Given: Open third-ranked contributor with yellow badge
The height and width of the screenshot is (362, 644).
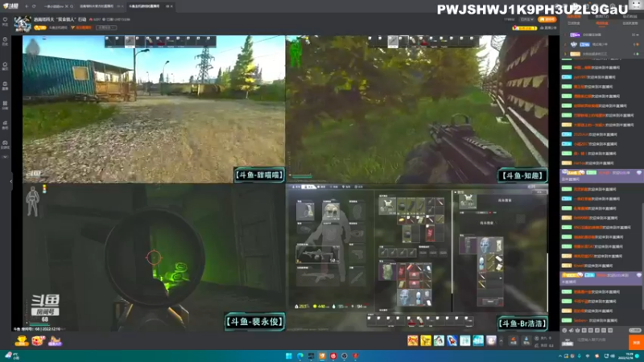Looking at the screenshot, I should pyautogui.click(x=601, y=54).
